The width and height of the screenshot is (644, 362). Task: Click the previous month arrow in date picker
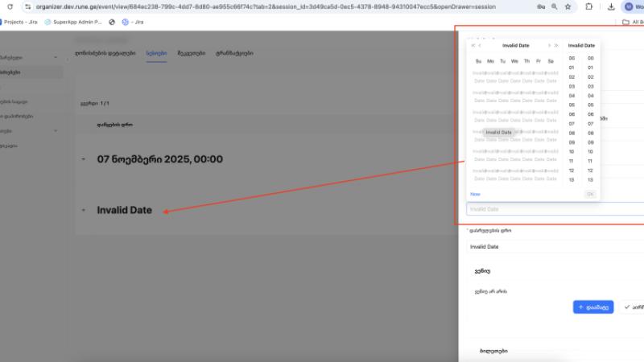point(481,46)
